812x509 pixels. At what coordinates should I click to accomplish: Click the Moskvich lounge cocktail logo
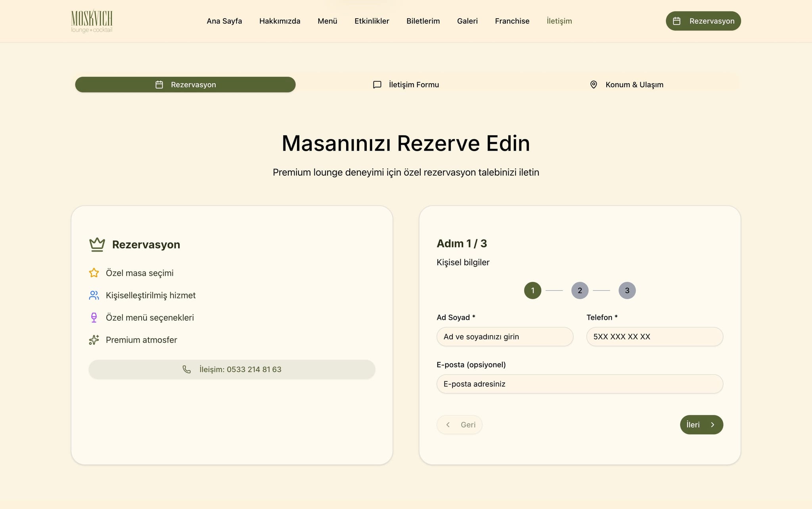pyautogui.click(x=92, y=21)
